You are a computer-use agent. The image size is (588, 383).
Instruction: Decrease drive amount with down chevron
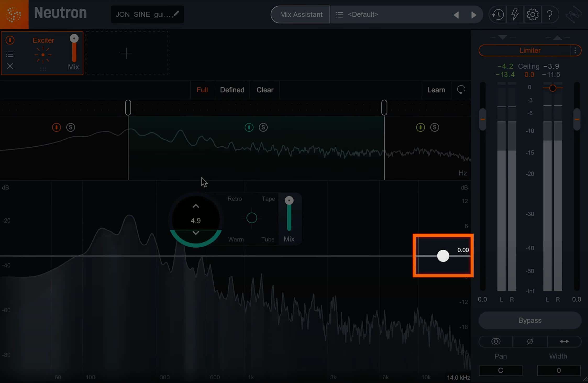click(x=196, y=233)
